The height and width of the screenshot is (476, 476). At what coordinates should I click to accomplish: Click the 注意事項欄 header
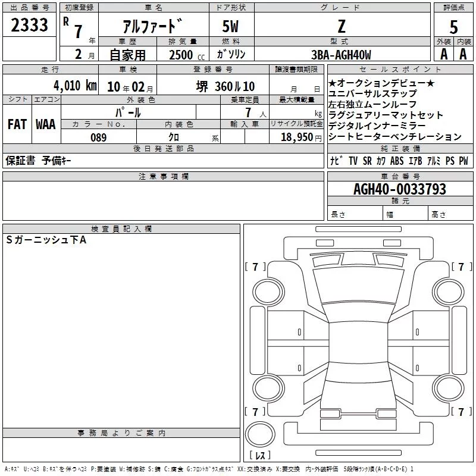point(163,176)
